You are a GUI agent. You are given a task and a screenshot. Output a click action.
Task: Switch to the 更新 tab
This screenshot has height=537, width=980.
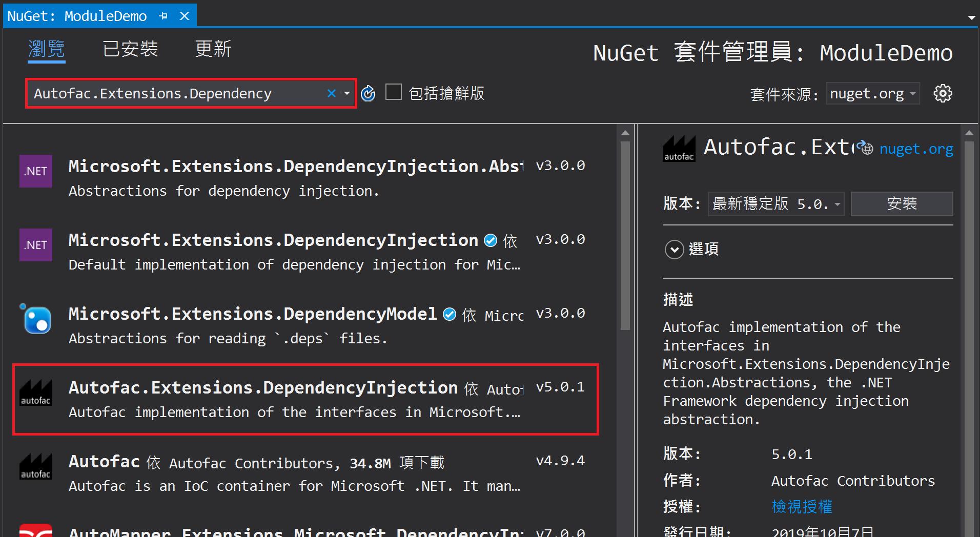coord(213,49)
